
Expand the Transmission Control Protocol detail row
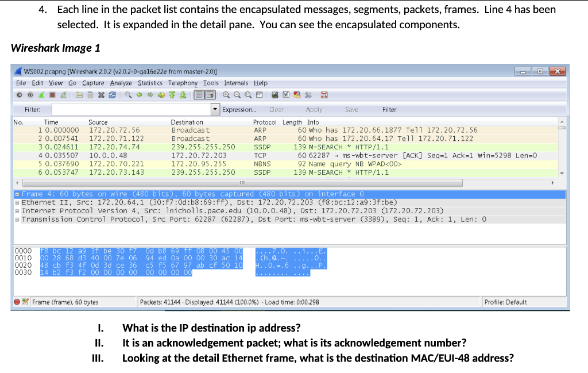pos(16,219)
